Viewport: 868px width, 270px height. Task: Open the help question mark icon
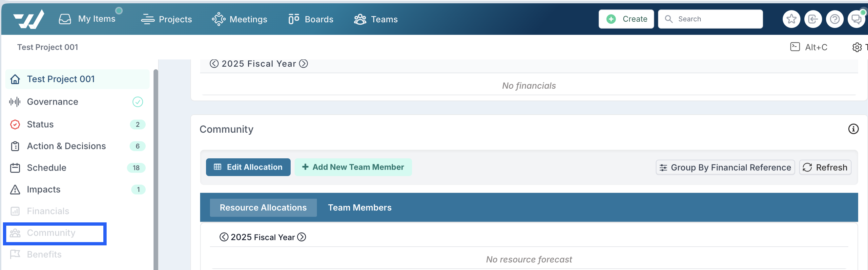pos(835,19)
